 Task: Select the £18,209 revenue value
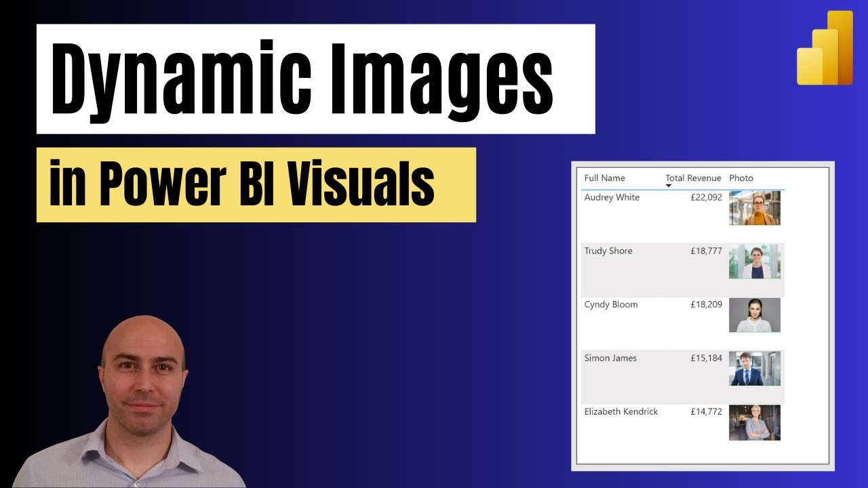point(707,304)
